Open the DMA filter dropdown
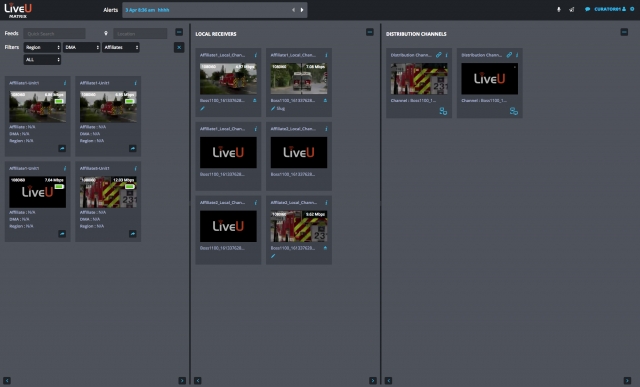Image resolution: width=640 pixels, height=387 pixels. pyautogui.click(x=81, y=47)
